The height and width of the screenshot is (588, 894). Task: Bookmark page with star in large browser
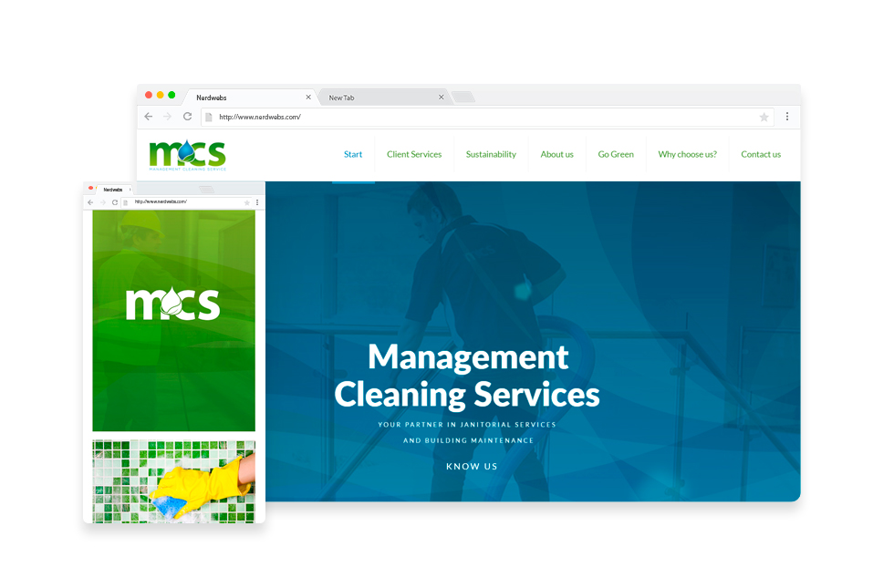(x=764, y=117)
